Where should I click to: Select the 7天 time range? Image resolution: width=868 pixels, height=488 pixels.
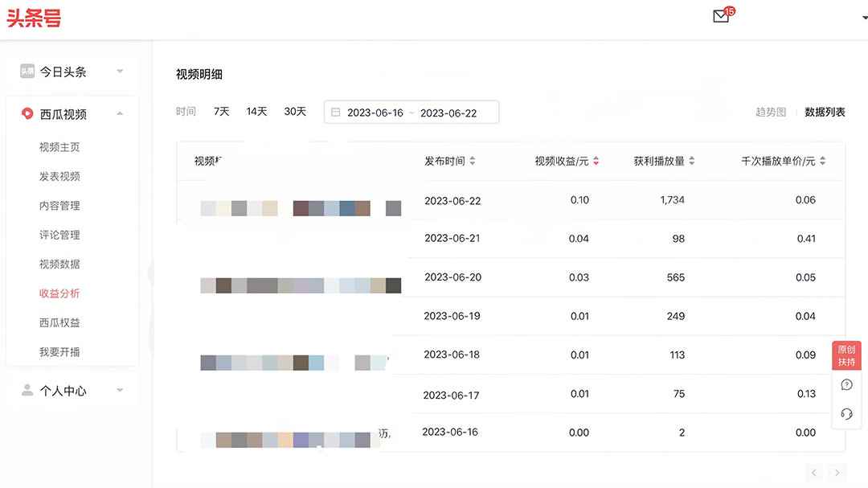click(x=222, y=111)
